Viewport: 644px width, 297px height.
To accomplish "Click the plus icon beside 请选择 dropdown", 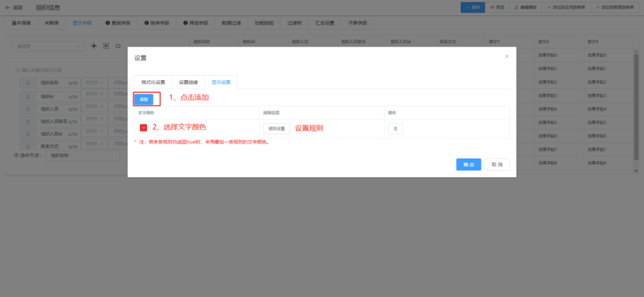I will coord(94,46).
